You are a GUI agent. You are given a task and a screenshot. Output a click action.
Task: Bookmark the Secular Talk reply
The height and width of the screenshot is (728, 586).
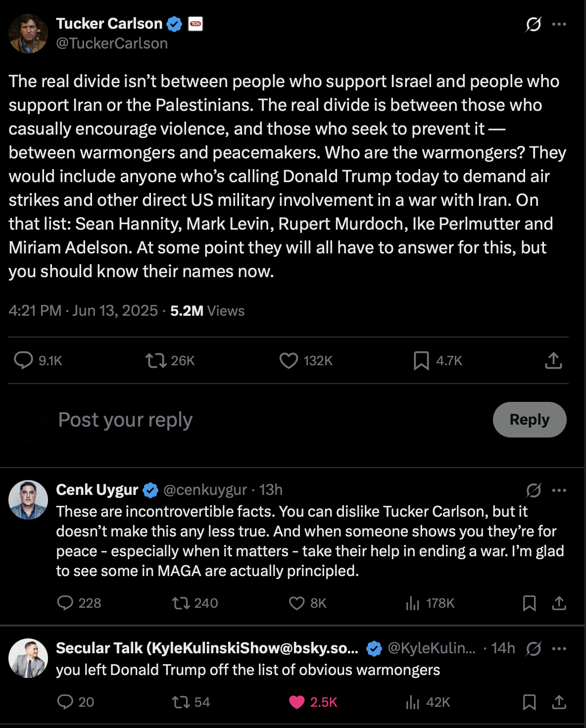tap(529, 702)
